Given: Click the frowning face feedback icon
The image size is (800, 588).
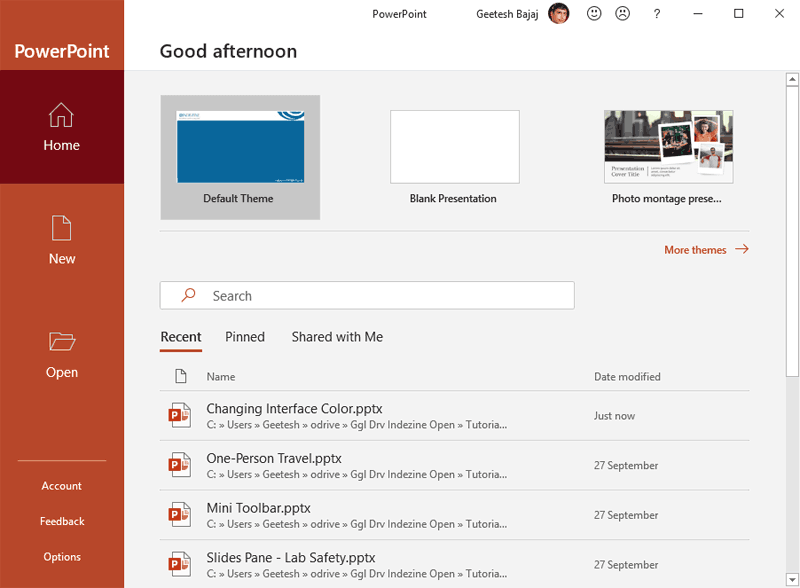Looking at the screenshot, I should point(622,14).
